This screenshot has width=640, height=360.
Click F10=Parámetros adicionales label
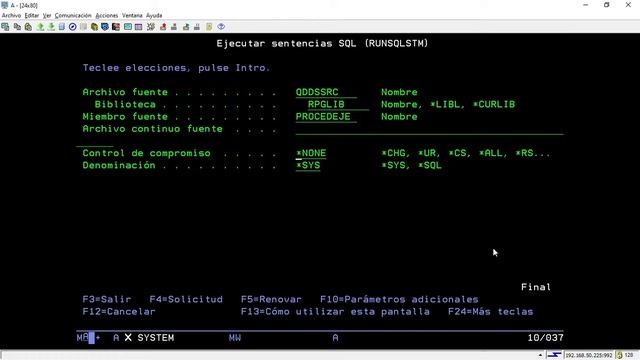(399, 300)
